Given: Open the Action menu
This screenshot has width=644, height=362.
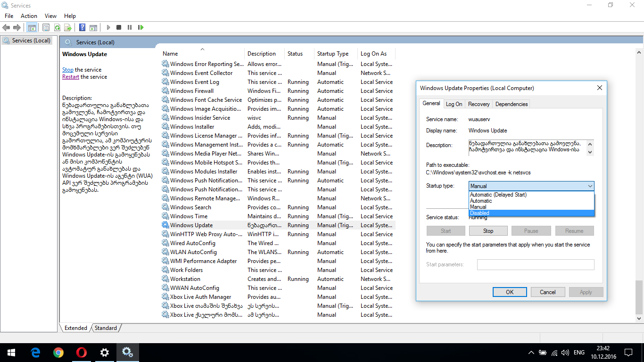Looking at the screenshot, I should [29, 16].
